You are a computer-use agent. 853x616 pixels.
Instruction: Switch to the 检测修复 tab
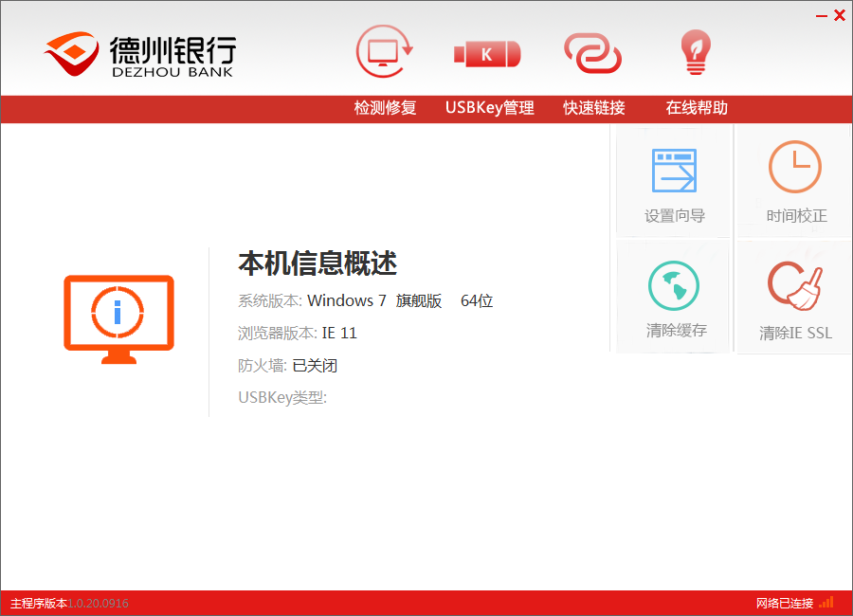(x=385, y=108)
